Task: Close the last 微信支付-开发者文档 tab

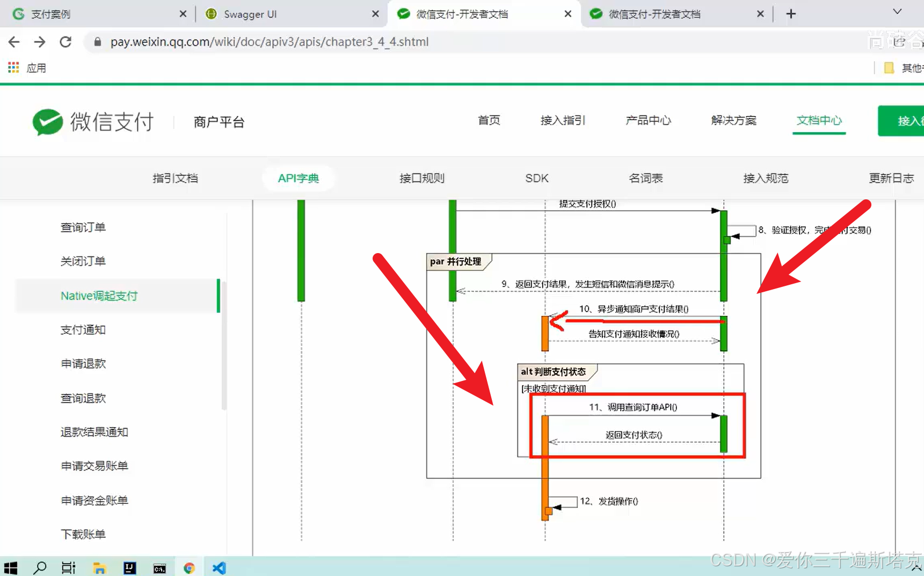Action: pyautogui.click(x=760, y=14)
